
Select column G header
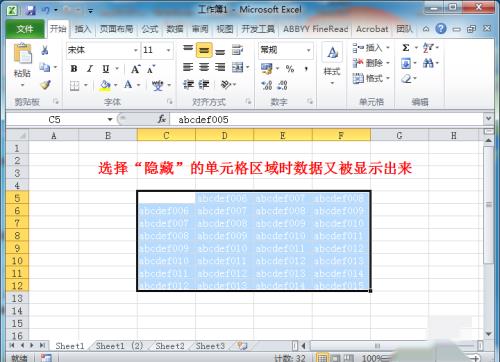[399, 136]
